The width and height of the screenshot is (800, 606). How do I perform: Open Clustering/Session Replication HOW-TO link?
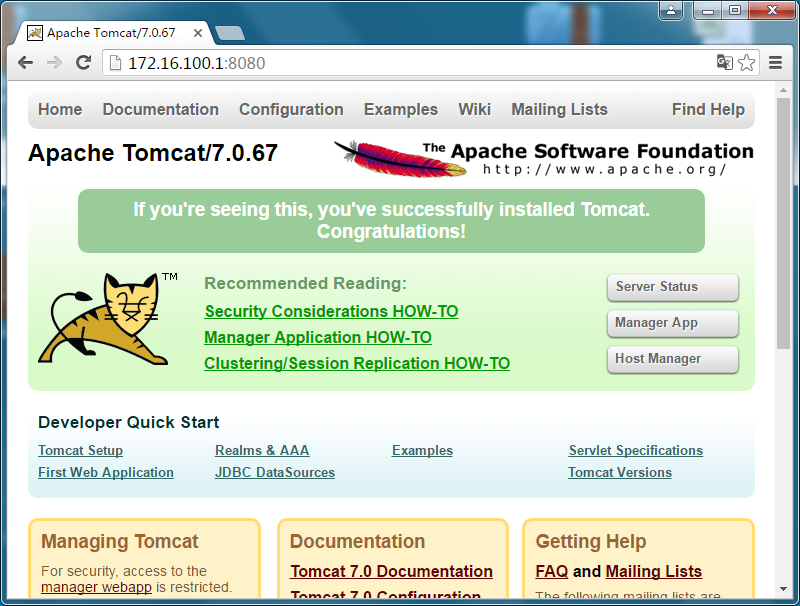(357, 363)
